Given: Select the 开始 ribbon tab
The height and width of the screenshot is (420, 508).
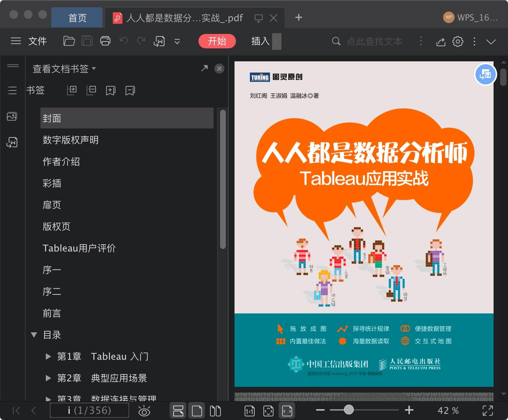Looking at the screenshot, I should (217, 41).
